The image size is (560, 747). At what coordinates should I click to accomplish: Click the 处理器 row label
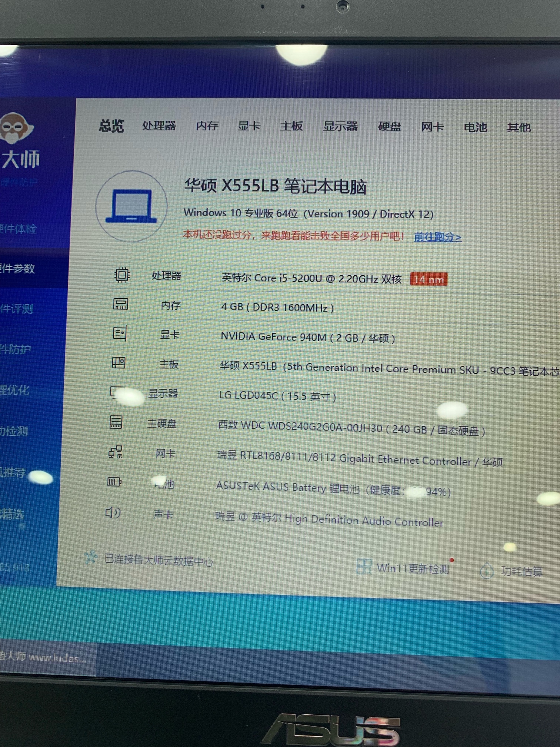coord(166,276)
